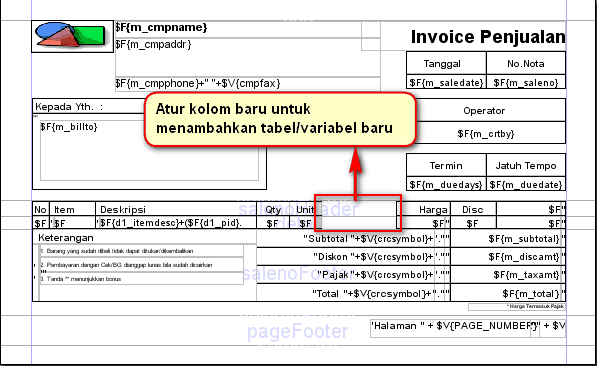Select the company logo image element
Screen dimensions: 597x366
point(72,36)
